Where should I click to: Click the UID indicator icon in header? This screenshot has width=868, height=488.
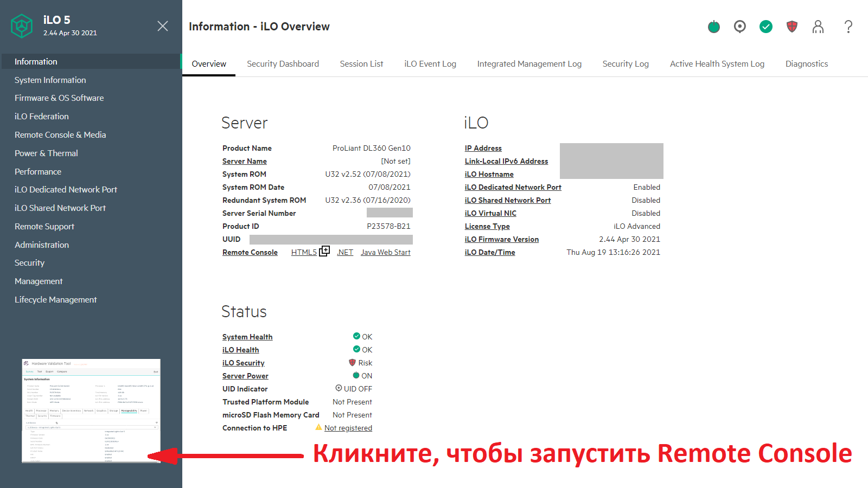[739, 27]
